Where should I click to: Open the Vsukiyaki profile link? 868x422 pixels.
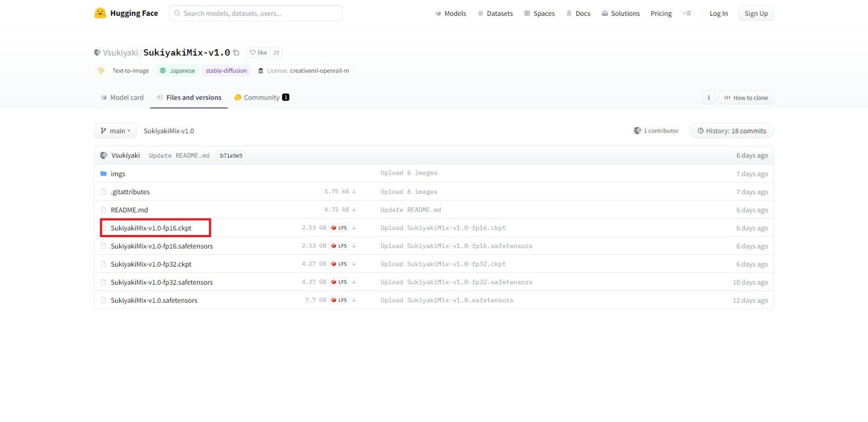pyautogui.click(x=119, y=52)
